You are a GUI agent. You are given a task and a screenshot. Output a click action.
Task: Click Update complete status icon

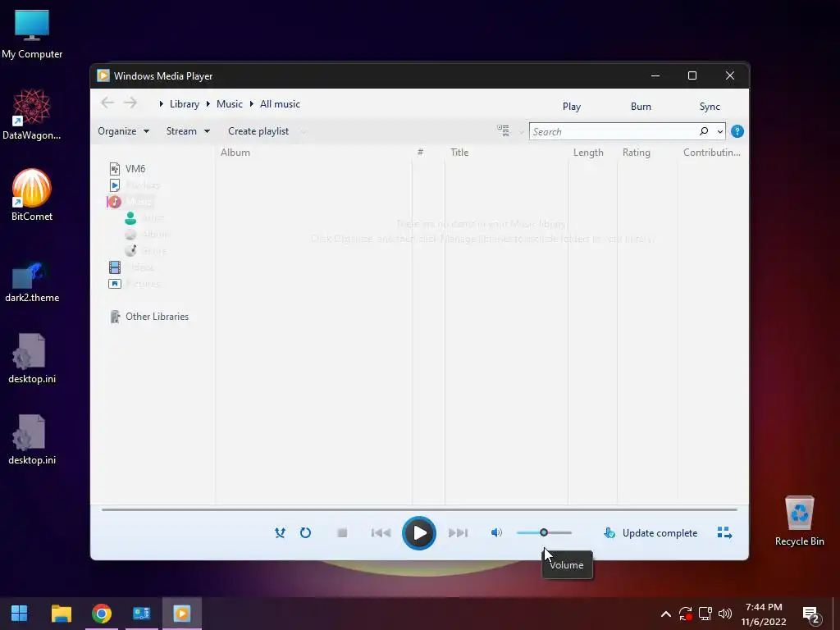609,532
